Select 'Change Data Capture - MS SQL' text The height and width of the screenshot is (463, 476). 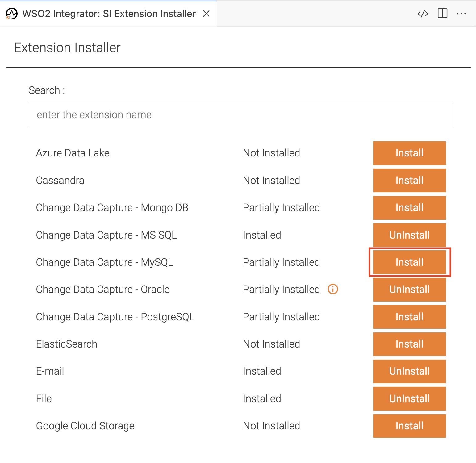point(106,235)
